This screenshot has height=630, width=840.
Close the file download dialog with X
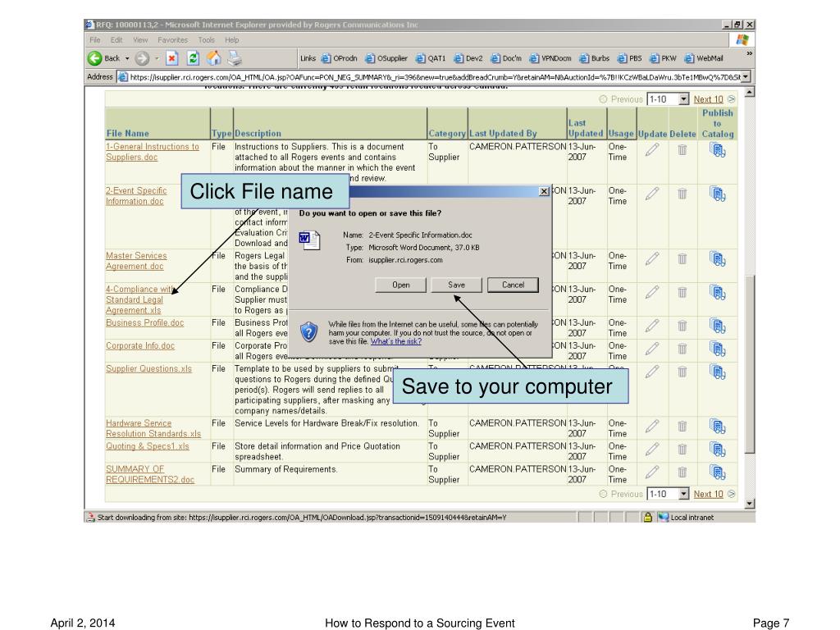click(x=544, y=191)
